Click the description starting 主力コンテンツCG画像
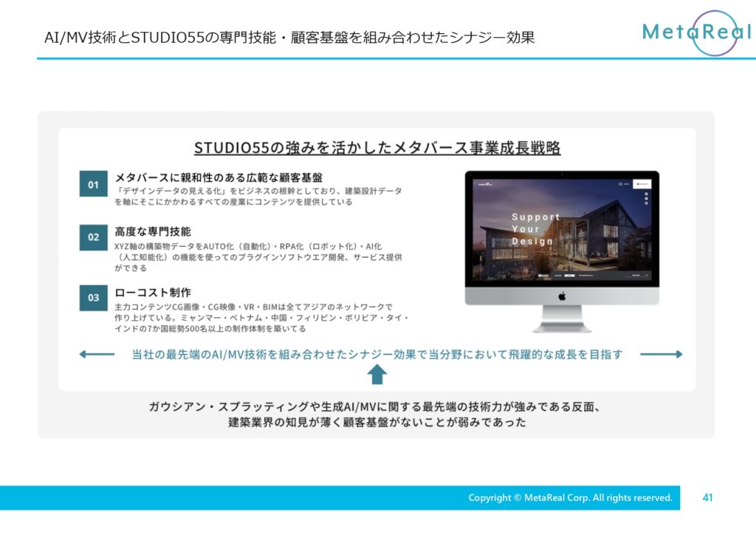Image resolution: width=756 pixels, height=535 pixels. tap(262, 318)
